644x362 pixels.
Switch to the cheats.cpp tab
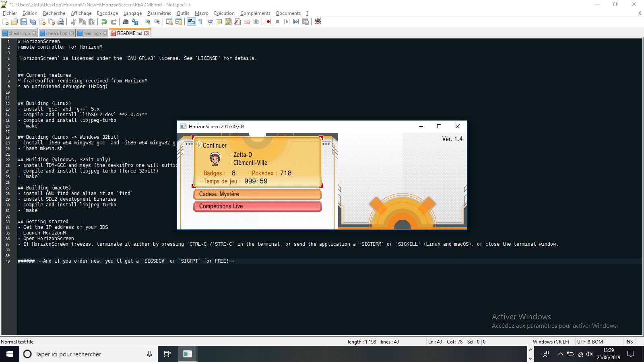click(19, 33)
